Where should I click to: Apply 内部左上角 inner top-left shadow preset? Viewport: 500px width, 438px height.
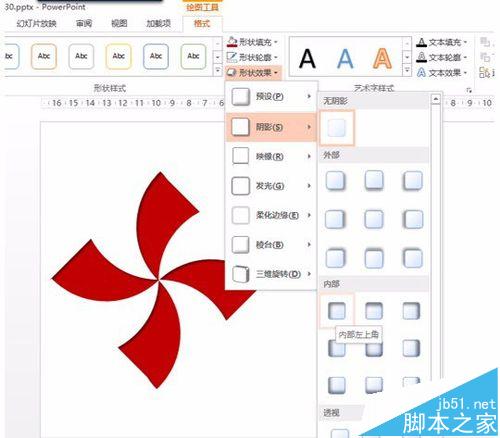pos(337,311)
